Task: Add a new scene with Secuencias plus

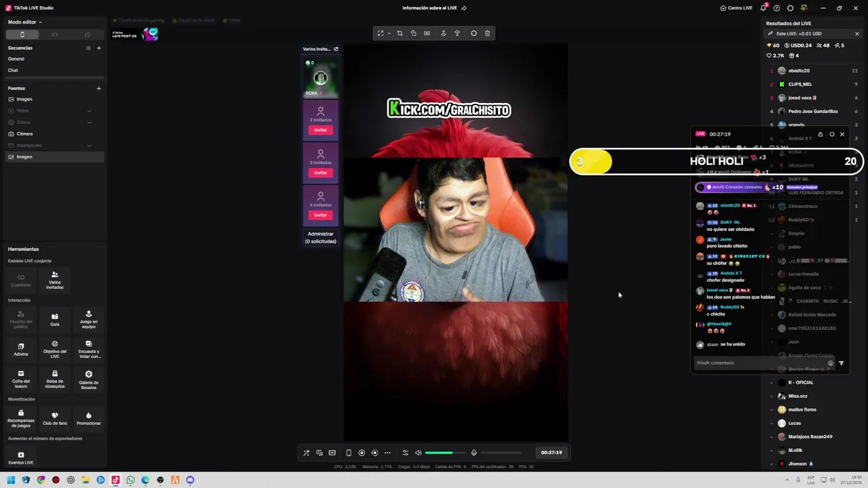Action: click(98, 48)
